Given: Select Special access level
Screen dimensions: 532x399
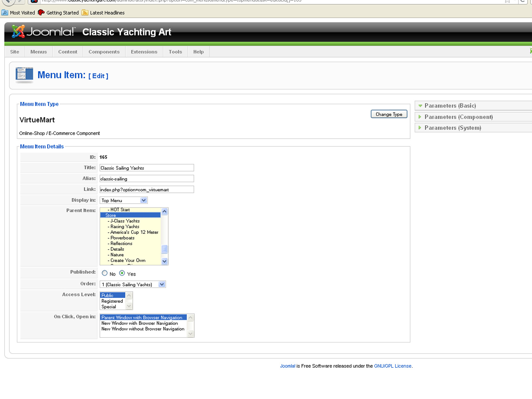Looking at the screenshot, I should [113, 307].
